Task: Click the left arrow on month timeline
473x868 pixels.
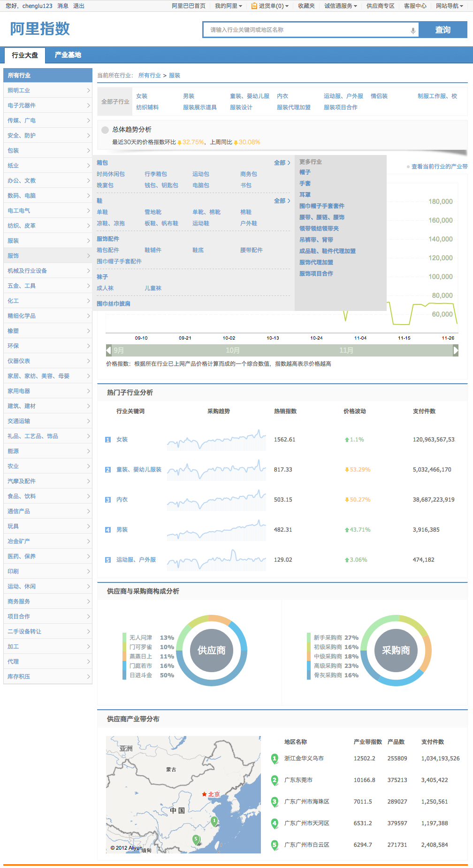Action: pyautogui.click(x=109, y=350)
